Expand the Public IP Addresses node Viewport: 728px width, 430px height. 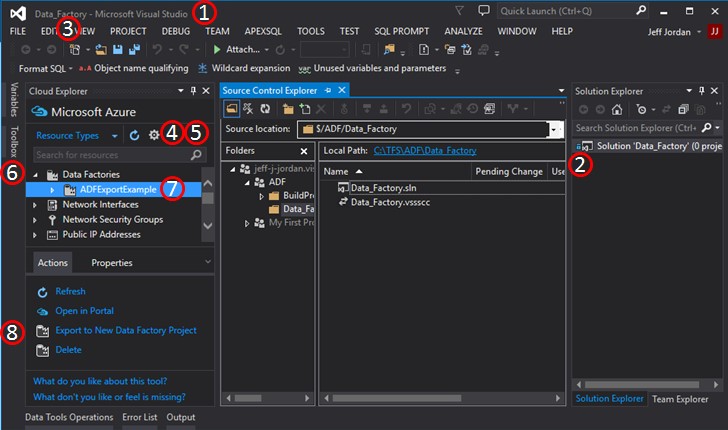[34, 235]
